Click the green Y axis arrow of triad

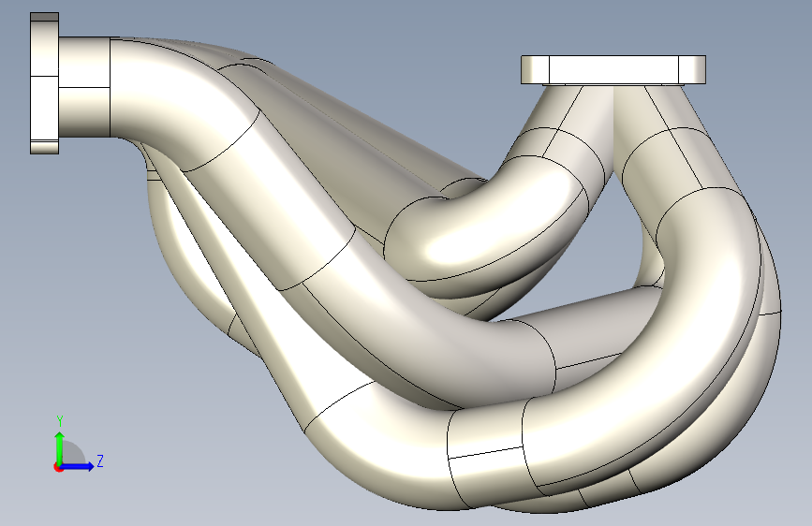[x=60, y=447]
